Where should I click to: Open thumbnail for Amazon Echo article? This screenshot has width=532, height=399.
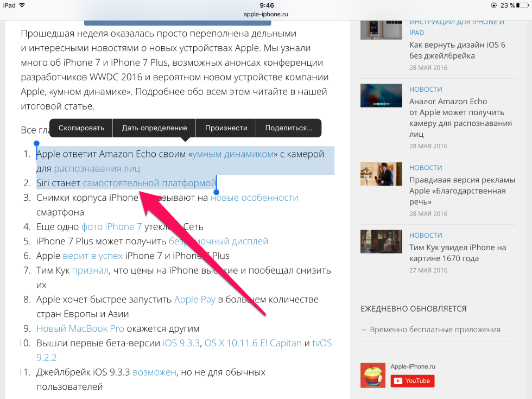381,96
